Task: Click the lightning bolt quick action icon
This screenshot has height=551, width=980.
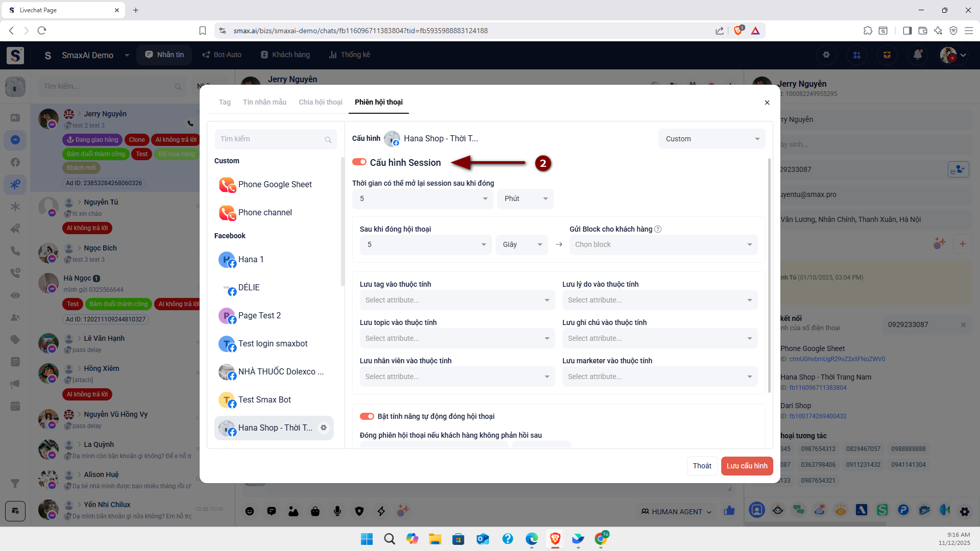Action: (381, 511)
